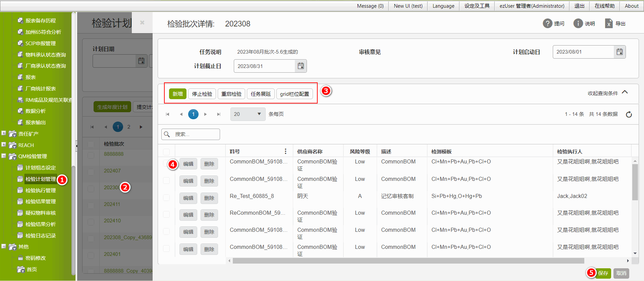Click the 任务展延 button
644x281 pixels.
click(261, 94)
